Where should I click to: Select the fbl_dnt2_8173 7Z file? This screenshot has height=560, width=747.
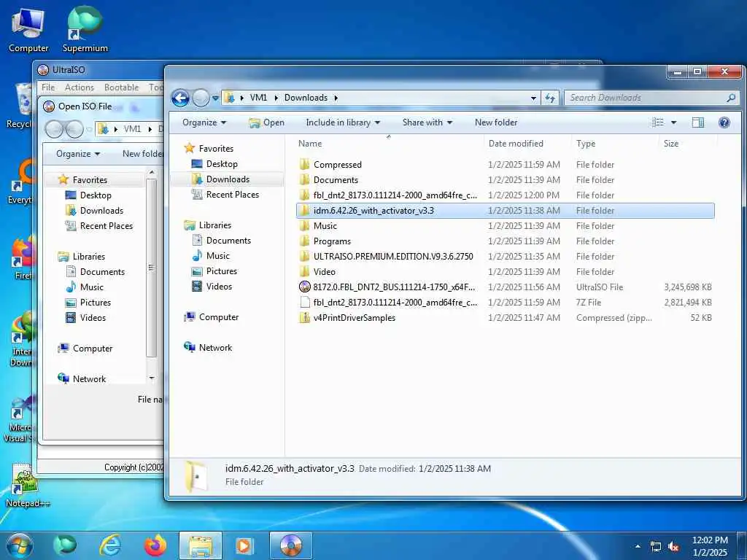[x=505, y=303]
